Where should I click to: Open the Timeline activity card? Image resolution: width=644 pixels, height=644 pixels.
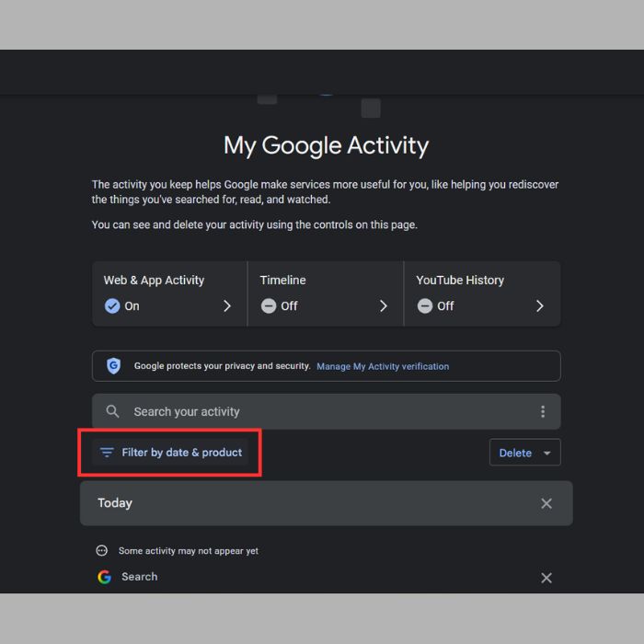pyautogui.click(x=326, y=293)
